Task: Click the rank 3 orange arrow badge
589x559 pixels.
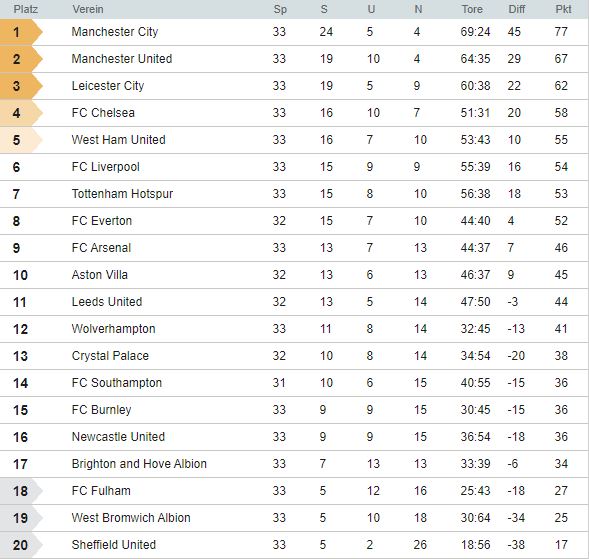Action: click(x=21, y=86)
